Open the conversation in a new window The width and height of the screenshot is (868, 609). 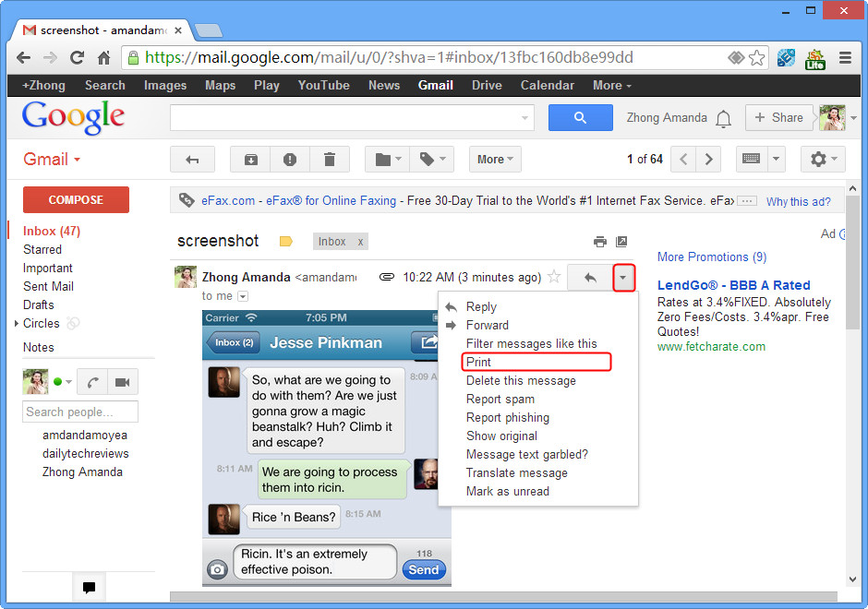(621, 242)
